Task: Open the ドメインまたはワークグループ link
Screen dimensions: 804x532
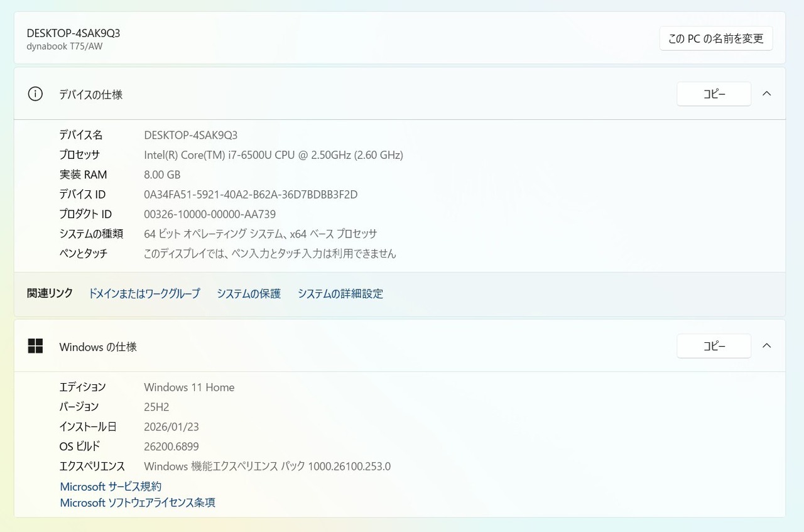Action: pos(144,293)
